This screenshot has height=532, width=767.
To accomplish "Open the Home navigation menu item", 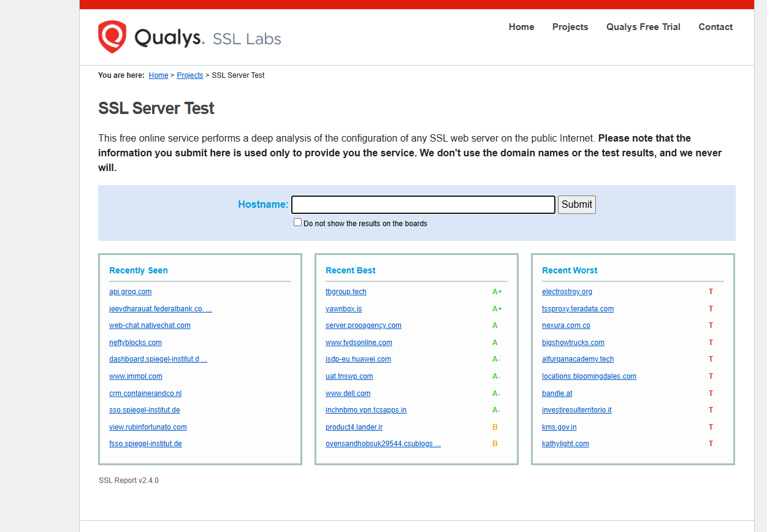I will point(521,27).
